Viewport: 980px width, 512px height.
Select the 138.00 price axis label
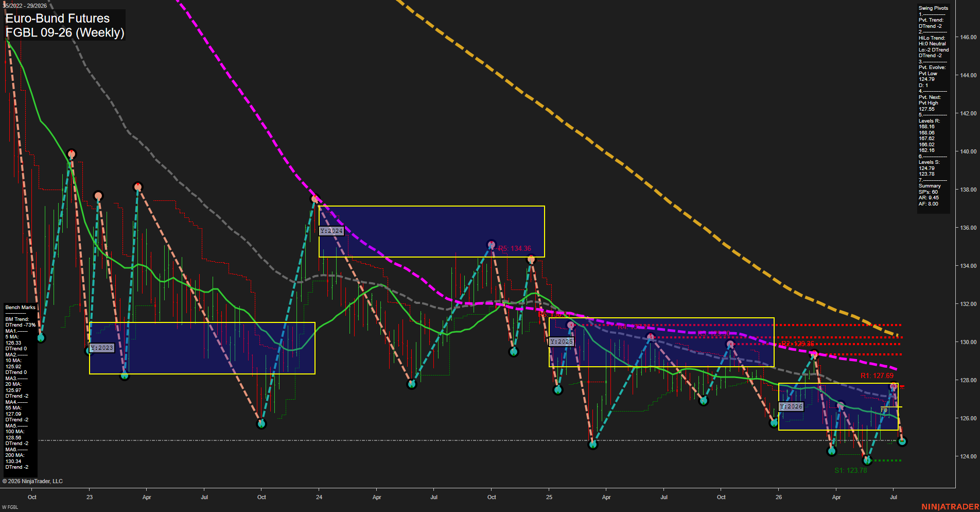968,190
